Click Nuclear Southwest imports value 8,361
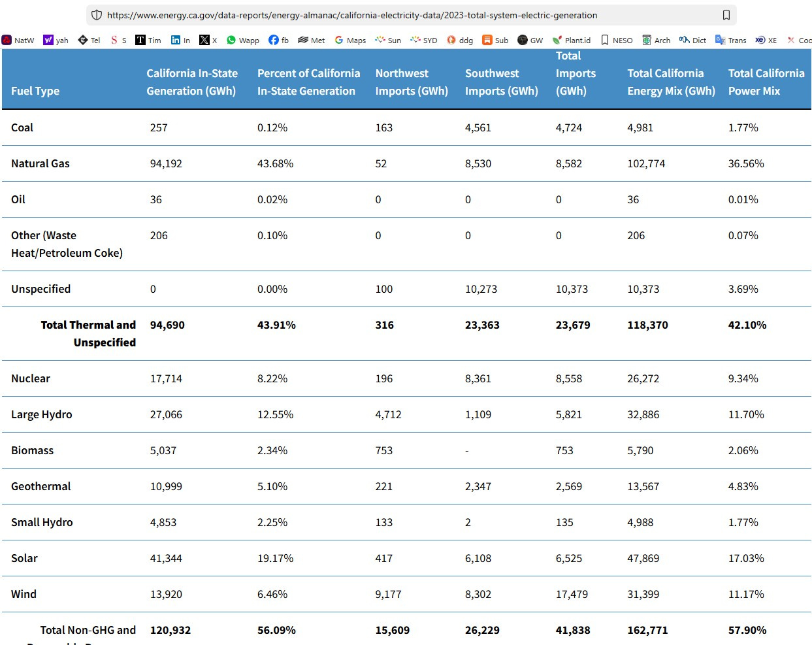The image size is (812, 645). pos(478,378)
